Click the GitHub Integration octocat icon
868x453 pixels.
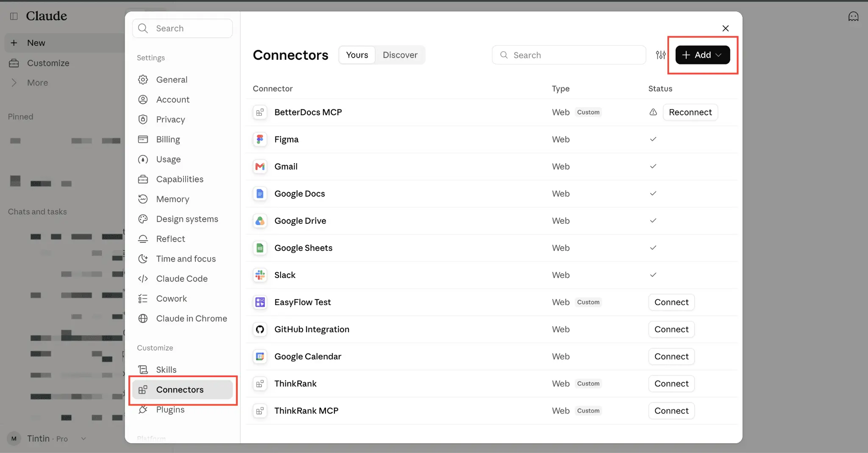260,329
